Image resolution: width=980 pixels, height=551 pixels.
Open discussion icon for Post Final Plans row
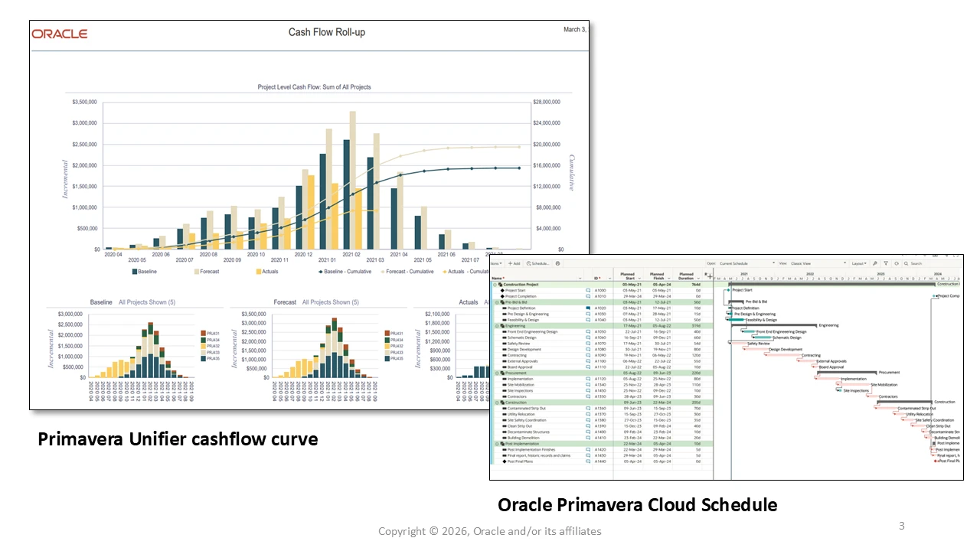coord(588,461)
